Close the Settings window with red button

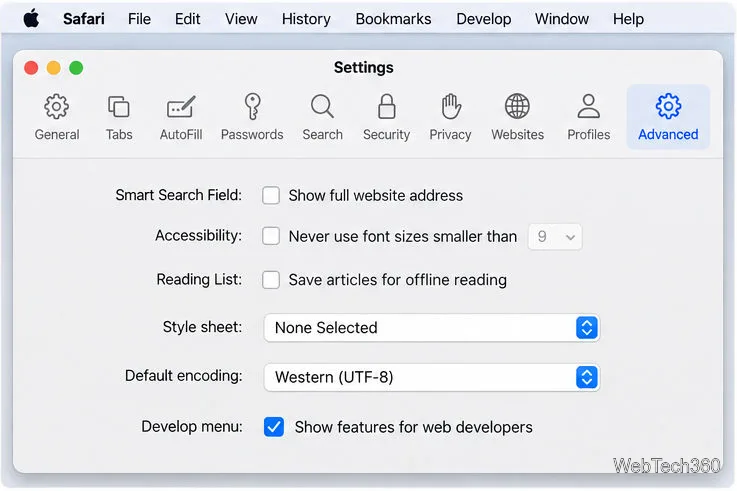point(31,68)
